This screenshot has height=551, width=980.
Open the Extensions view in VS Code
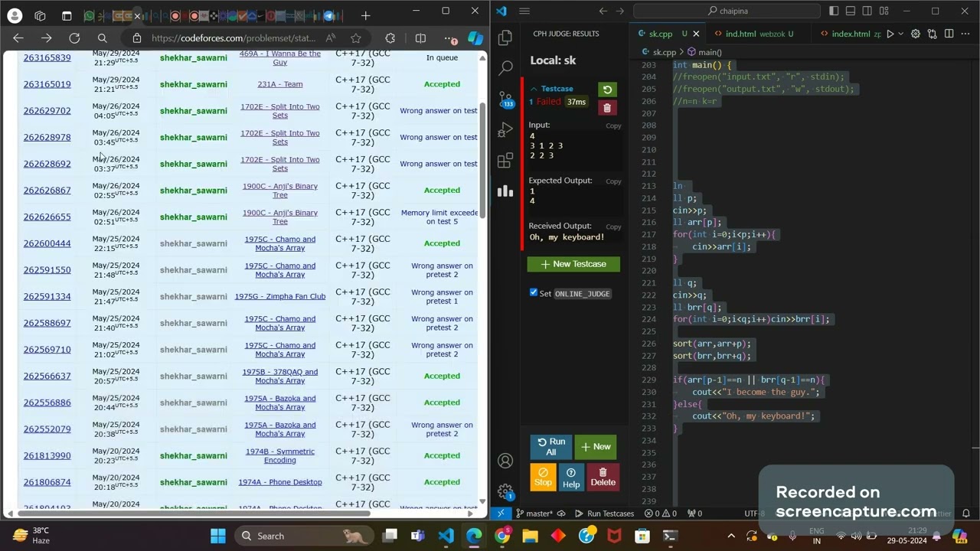(x=505, y=161)
